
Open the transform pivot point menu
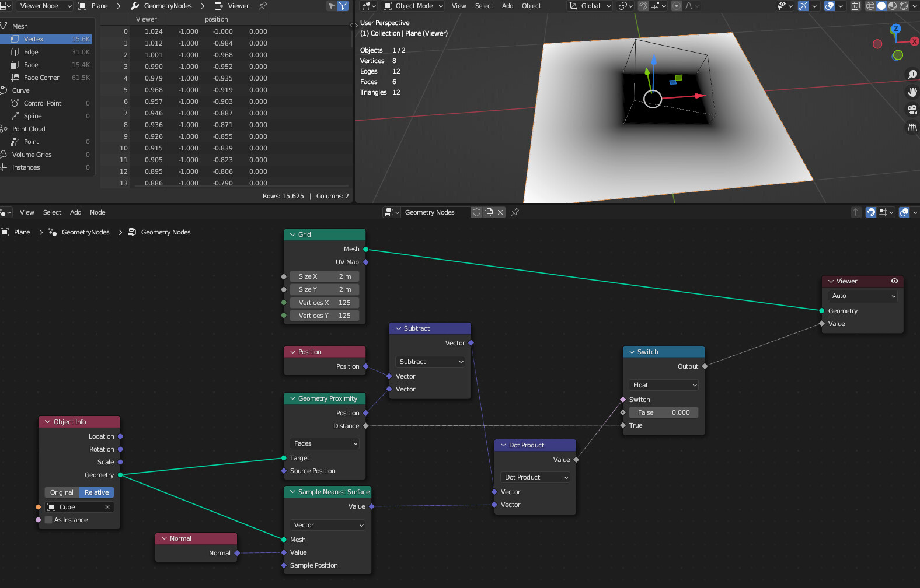pyautogui.click(x=625, y=6)
